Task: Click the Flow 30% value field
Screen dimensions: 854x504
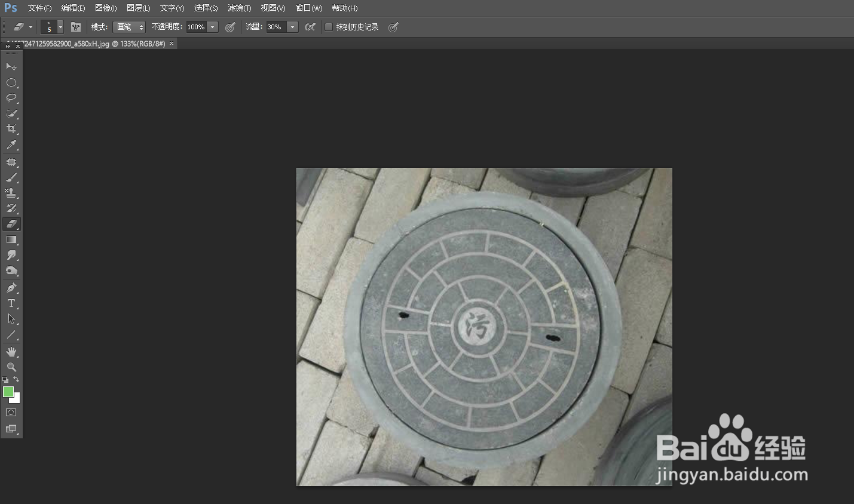Action: pos(276,27)
